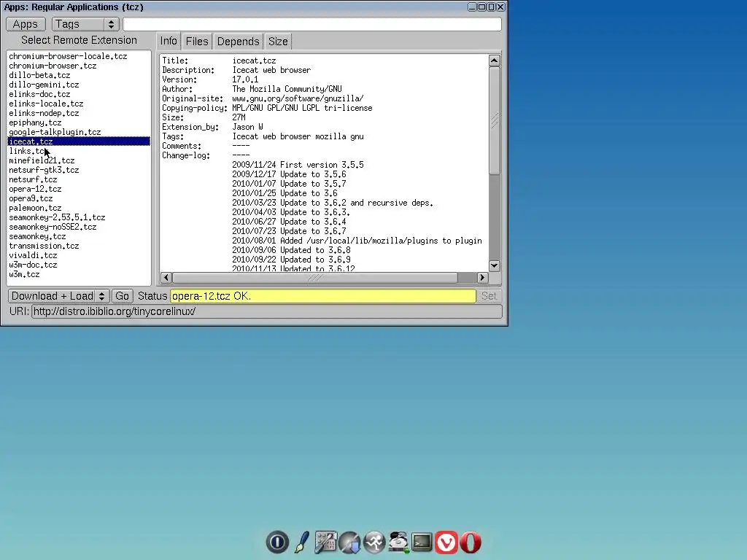Viewport: 747px width, 560px height.
Task: Close the Apps window
Action: point(500,7)
